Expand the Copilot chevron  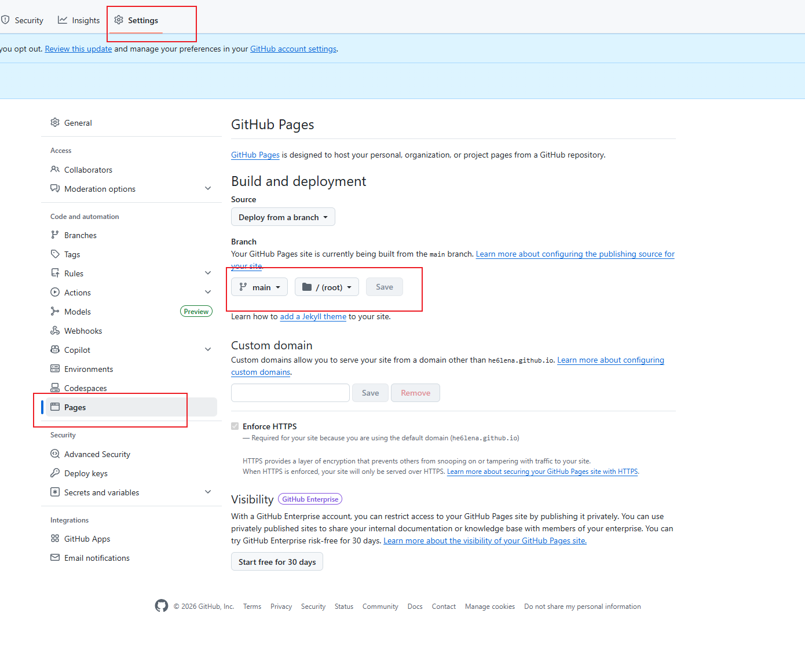(208, 350)
